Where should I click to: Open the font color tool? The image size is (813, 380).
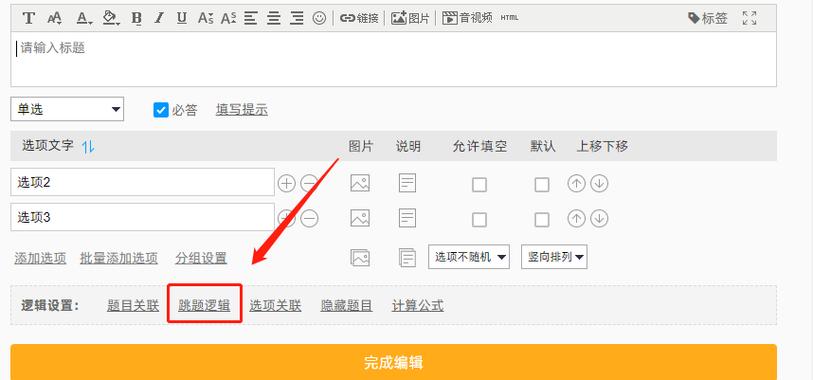83,18
